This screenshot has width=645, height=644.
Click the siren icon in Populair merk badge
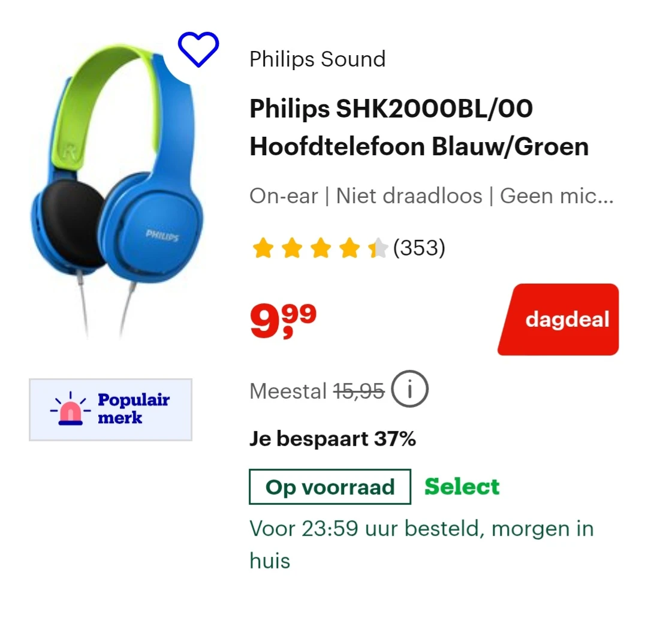(70, 409)
